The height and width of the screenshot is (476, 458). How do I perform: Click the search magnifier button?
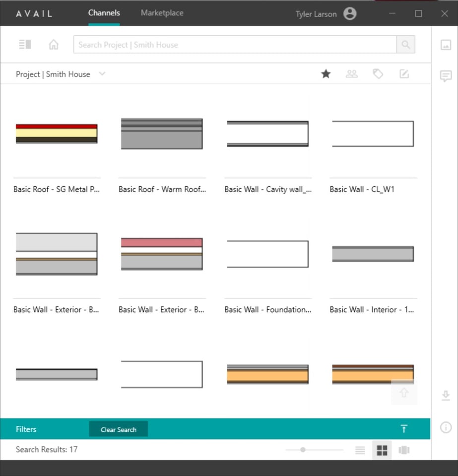(x=405, y=44)
